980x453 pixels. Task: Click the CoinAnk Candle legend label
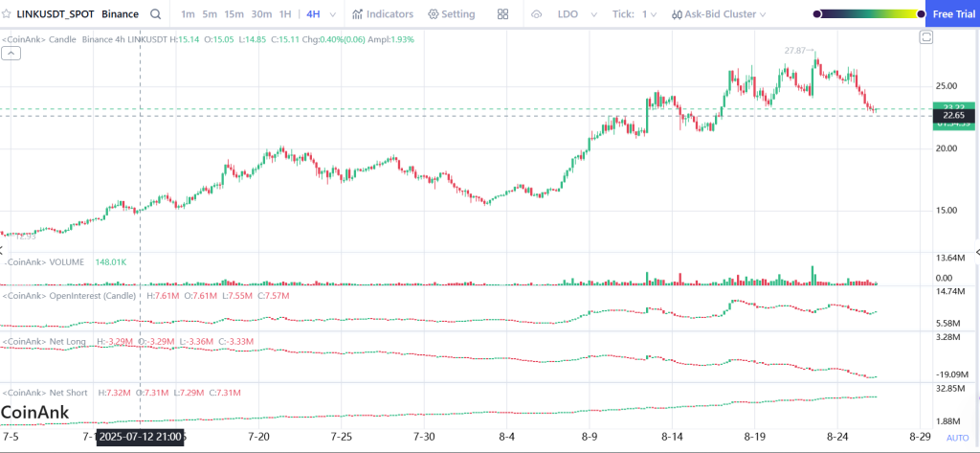(x=38, y=39)
